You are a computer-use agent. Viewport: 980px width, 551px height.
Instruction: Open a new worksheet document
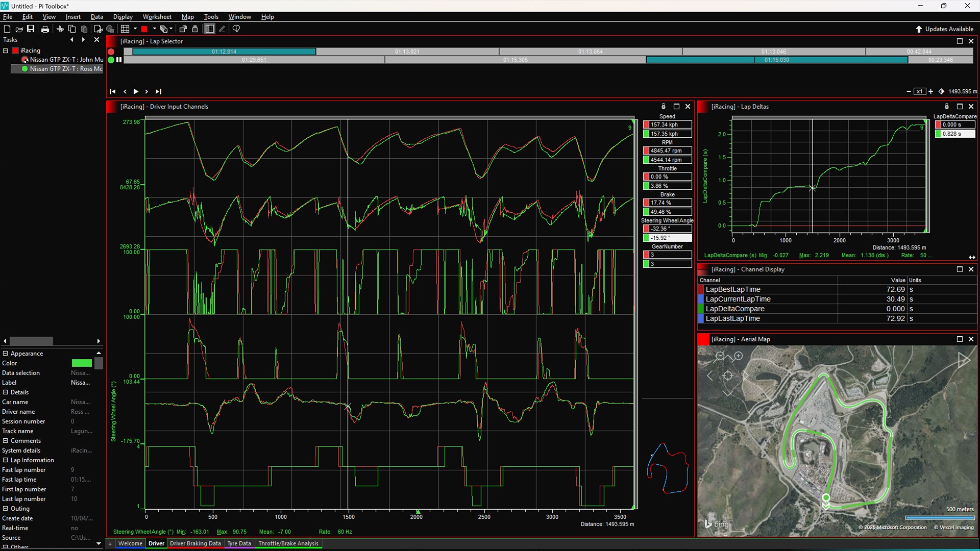pyautogui.click(x=7, y=29)
